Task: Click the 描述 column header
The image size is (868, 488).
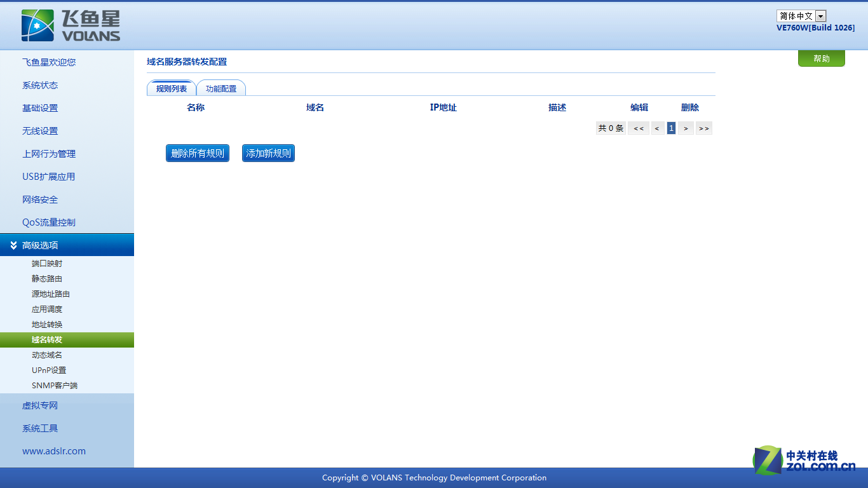Action: (557, 107)
